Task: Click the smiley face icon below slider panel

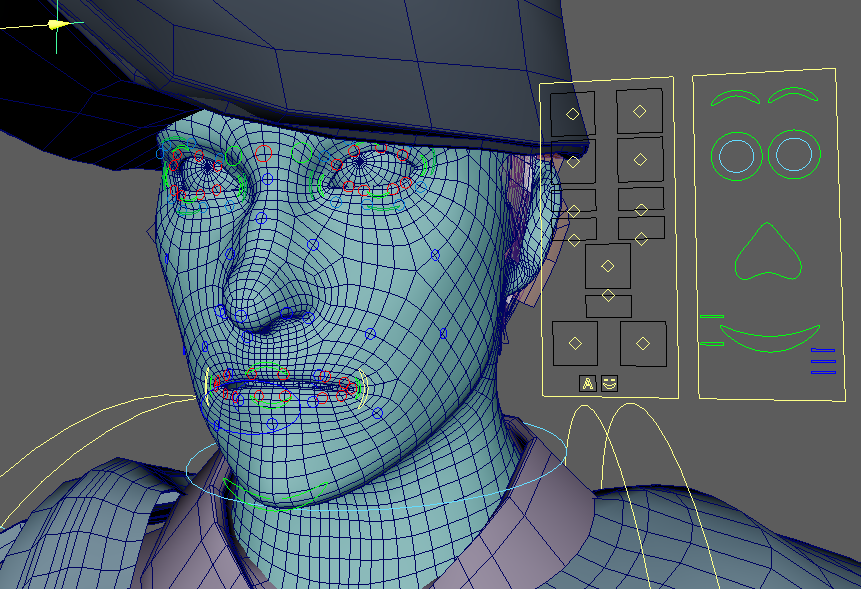Action: click(609, 382)
